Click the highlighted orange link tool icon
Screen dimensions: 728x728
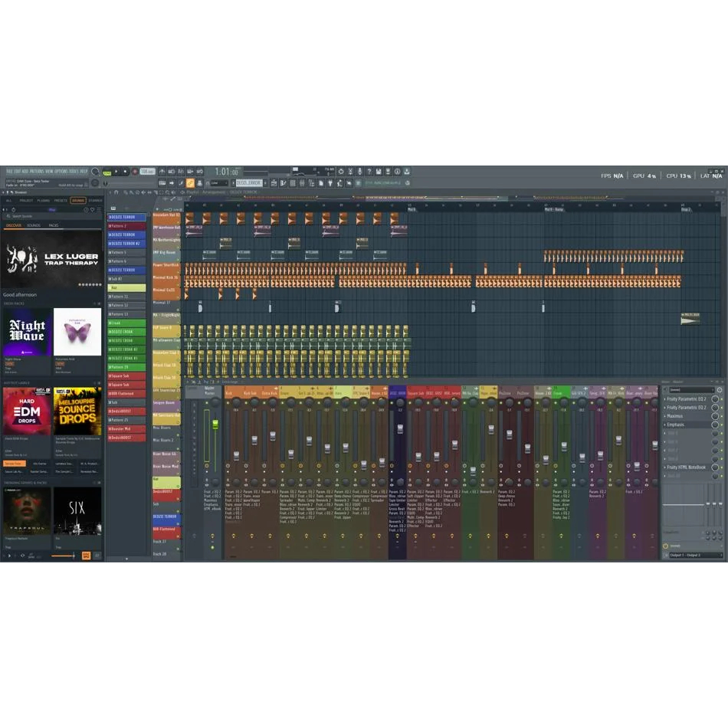[190, 183]
